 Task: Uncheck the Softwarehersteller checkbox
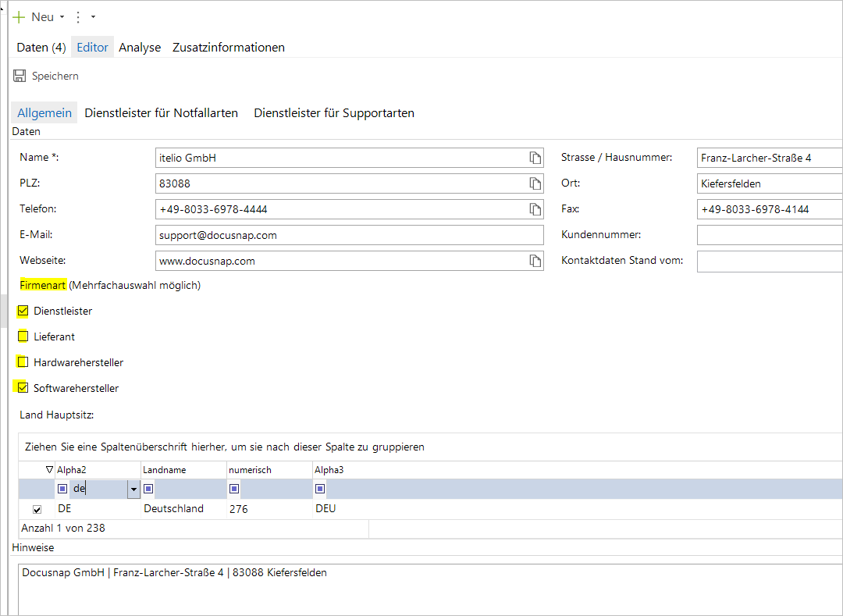[x=23, y=387]
